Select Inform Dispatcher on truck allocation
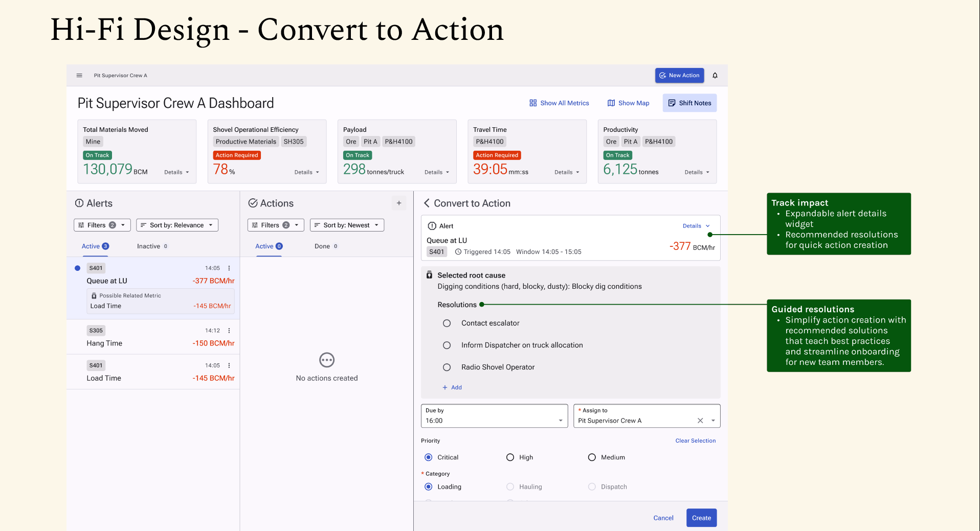Image resolution: width=980 pixels, height=531 pixels. 447,345
